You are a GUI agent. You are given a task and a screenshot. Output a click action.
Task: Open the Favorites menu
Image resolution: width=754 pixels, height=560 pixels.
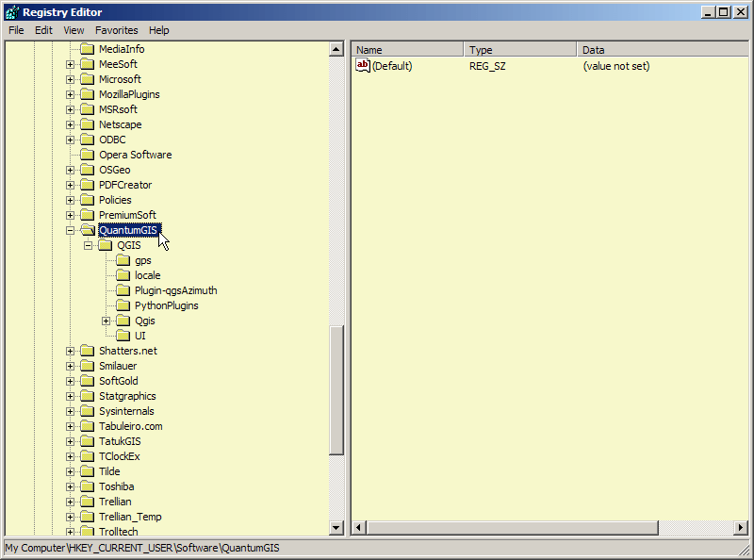click(116, 30)
